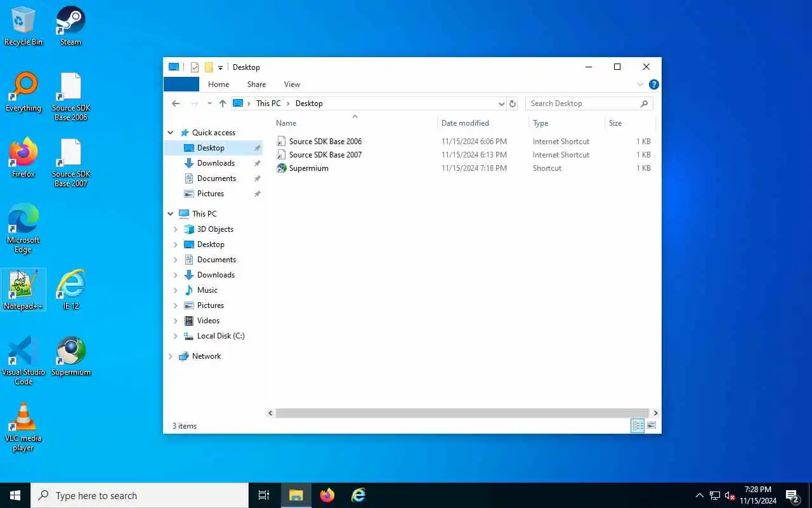Select the Notepad++ desktop icon
Screen dimensions: 812x508
(x=23, y=290)
